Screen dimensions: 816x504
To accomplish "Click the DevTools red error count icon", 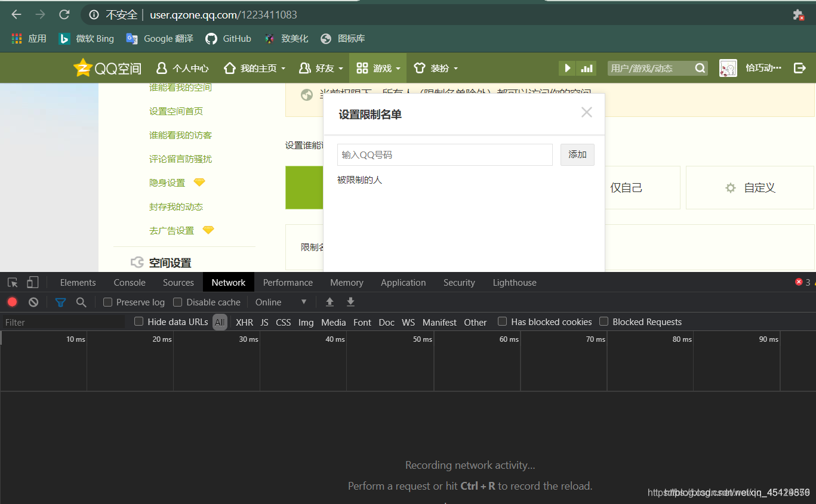I will tap(799, 282).
